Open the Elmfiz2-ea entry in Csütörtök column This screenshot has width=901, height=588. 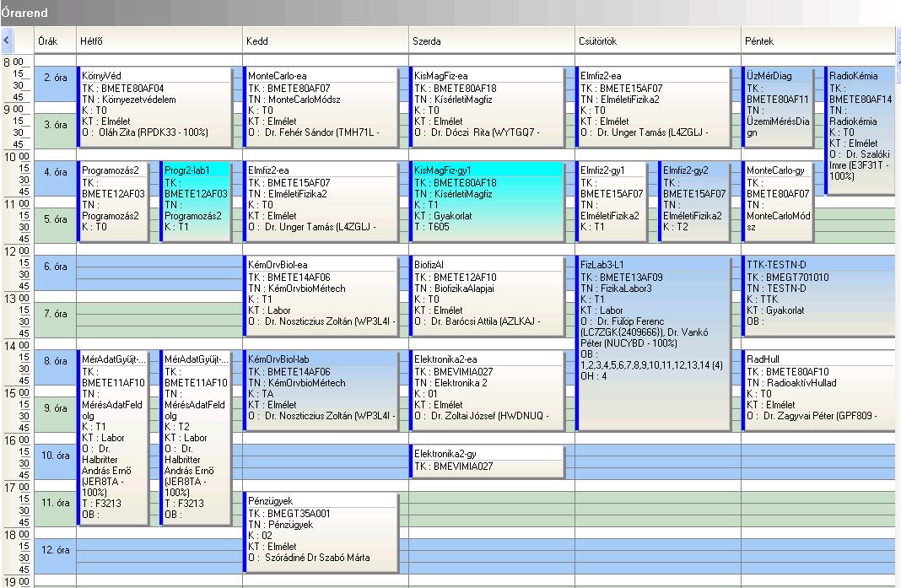(653, 107)
